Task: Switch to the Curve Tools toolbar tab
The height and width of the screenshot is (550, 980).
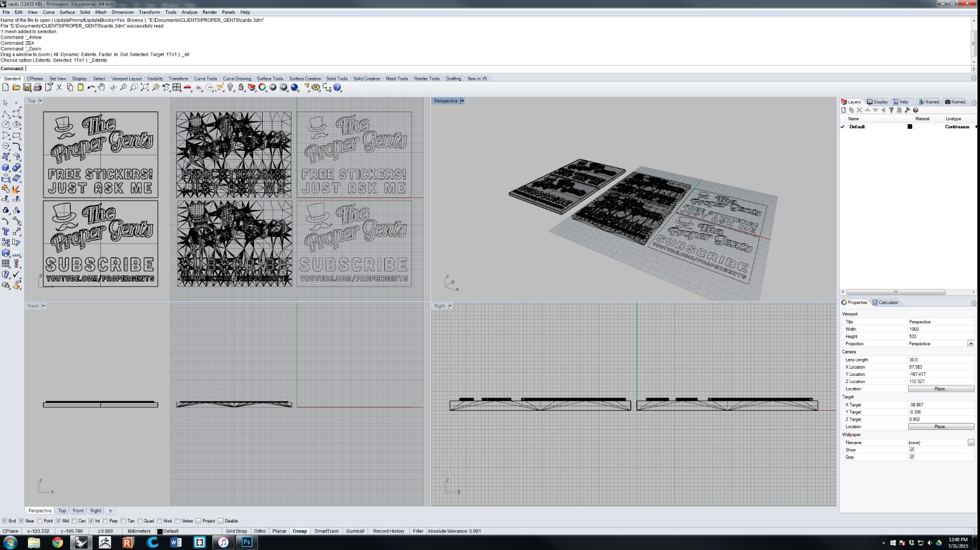Action: point(205,78)
